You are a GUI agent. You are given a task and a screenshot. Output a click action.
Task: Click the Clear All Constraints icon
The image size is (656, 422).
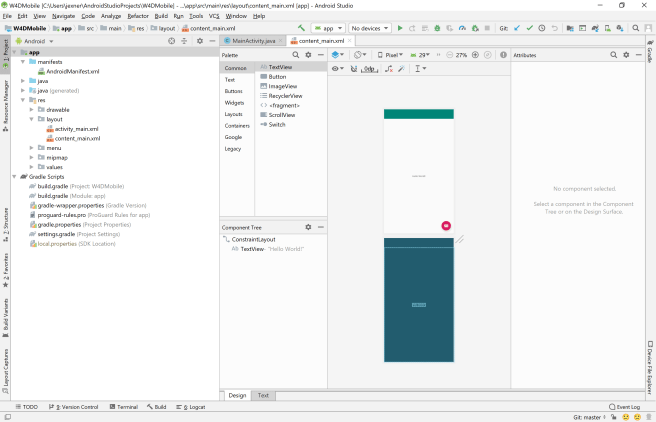(389, 69)
